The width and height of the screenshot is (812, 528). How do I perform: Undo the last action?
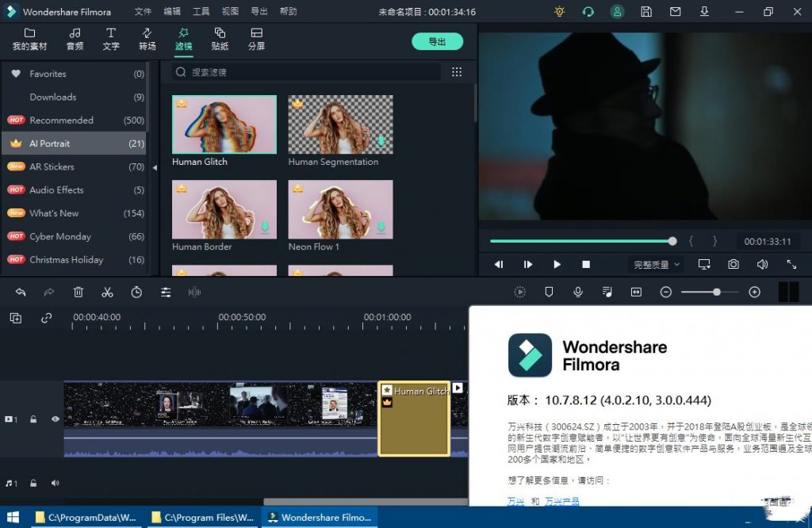(20, 292)
